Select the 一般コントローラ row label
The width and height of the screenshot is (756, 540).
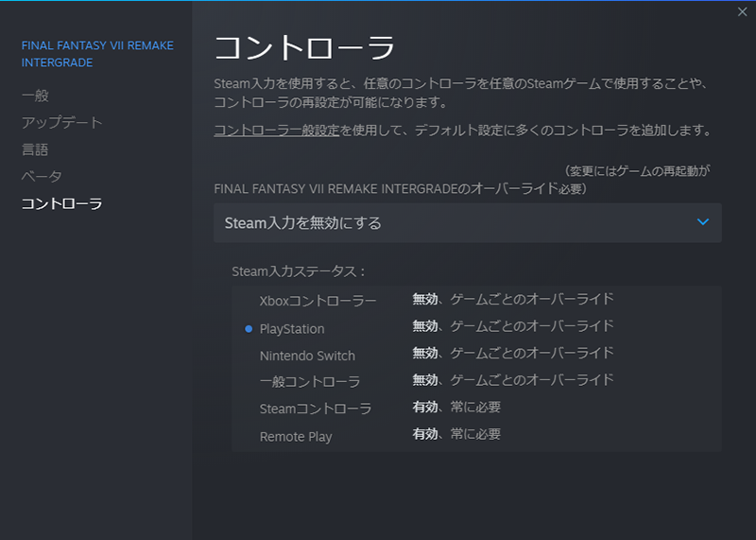pyautogui.click(x=310, y=382)
